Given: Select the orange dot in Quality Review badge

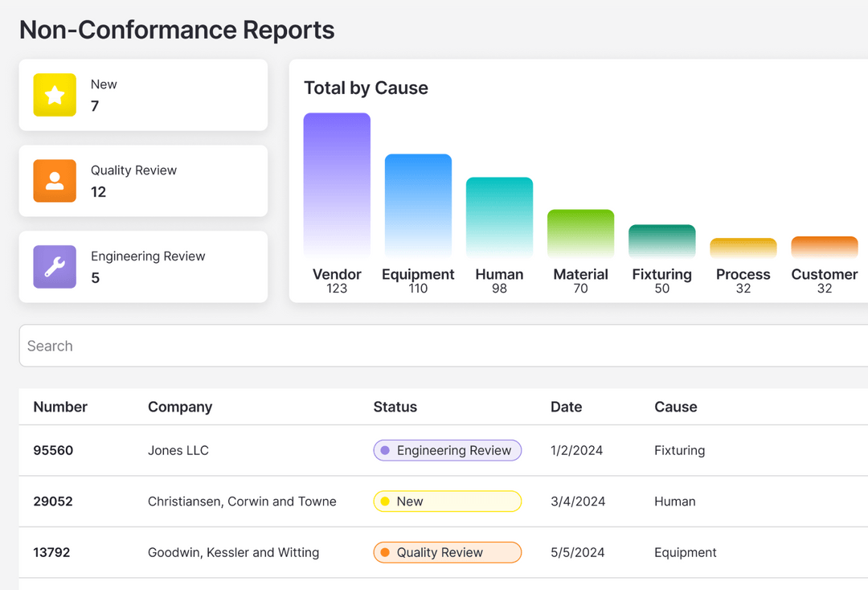Looking at the screenshot, I should 386,552.
